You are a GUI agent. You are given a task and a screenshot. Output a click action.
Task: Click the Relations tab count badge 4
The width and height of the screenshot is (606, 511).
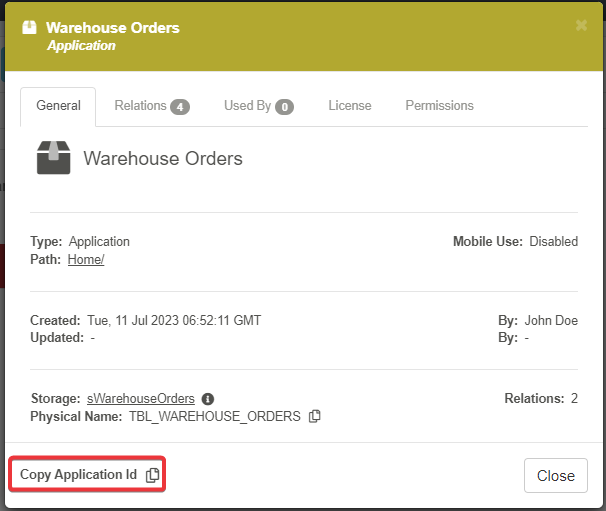coord(179,107)
